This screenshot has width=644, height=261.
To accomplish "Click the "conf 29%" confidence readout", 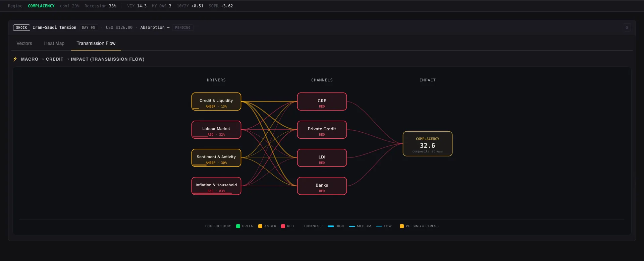I will [70, 6].
